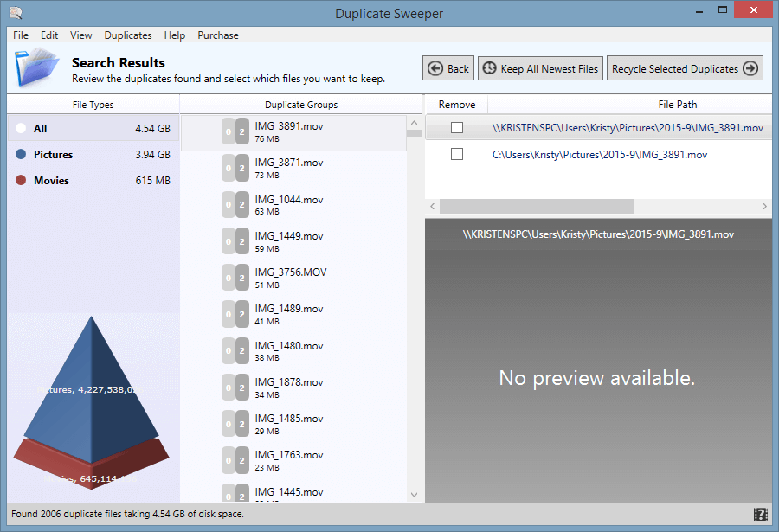Click the Duplicate Groups column header
The image size is (779, 532).
301,105
